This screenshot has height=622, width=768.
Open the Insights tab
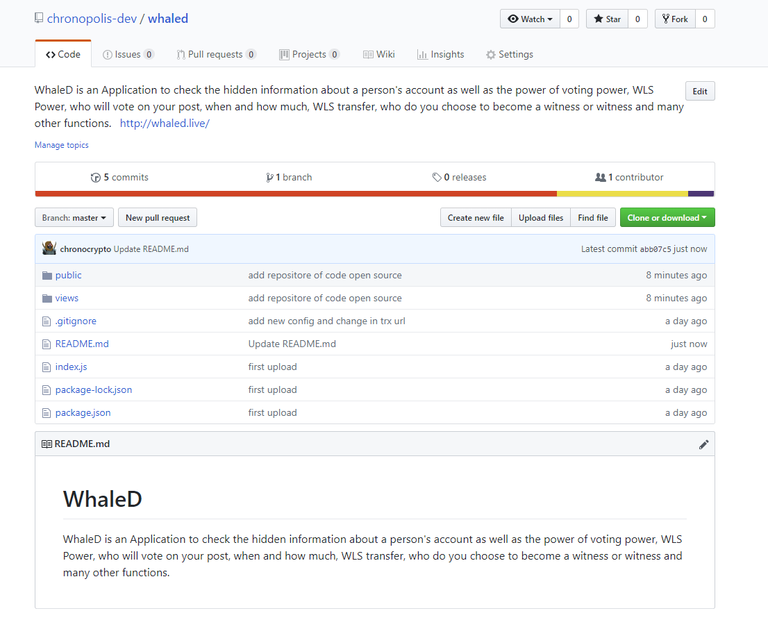click(x=440, y=55)
